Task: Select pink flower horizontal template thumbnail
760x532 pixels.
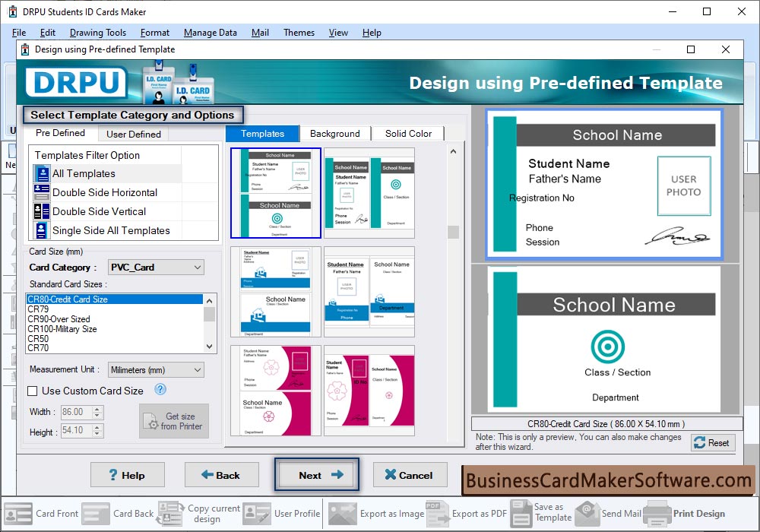Action: click(276, 391)
